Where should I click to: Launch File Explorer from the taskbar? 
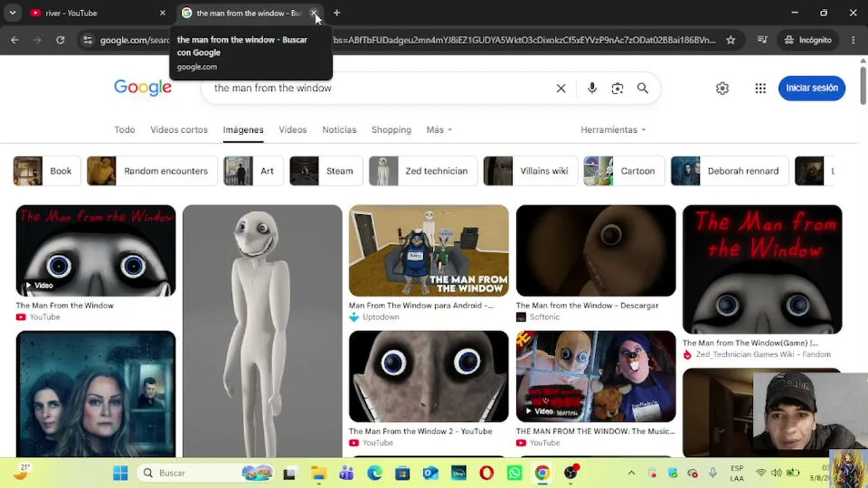pyautogui.click(x=319, y=472)
